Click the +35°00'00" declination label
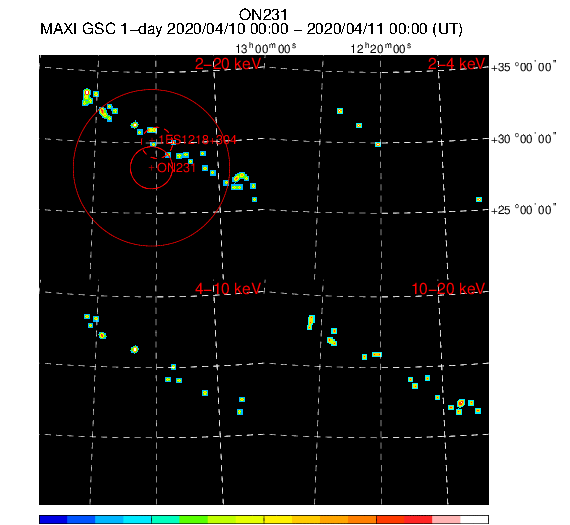Screen dimensions: 570x525 523,67
